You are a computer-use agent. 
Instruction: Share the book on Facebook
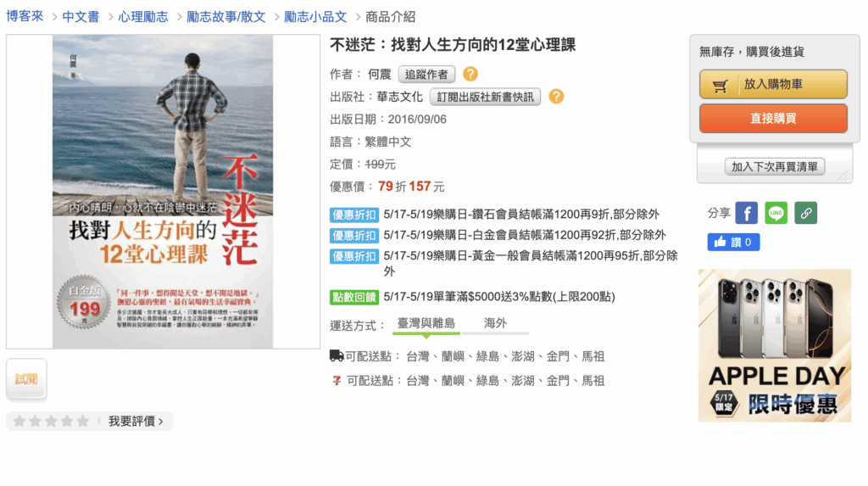pos(746,213)
